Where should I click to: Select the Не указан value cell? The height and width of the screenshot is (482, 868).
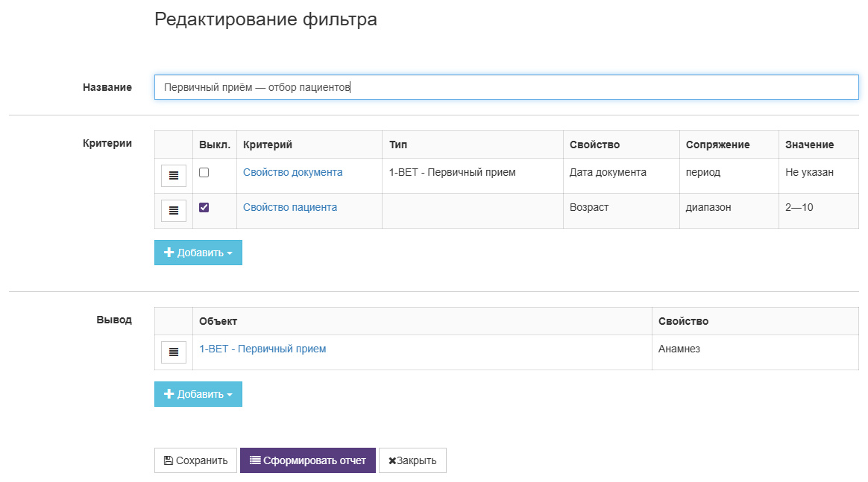(819, 176)
